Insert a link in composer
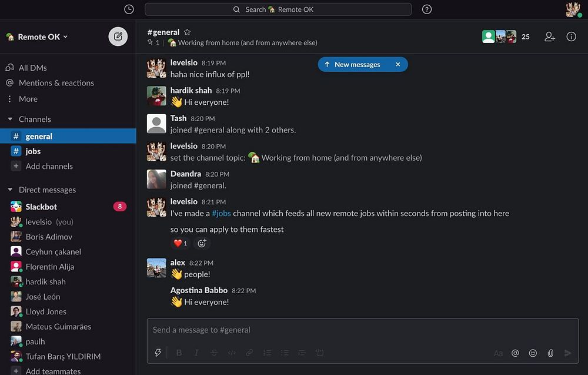The height and width of the screenshot is (375, 588). tap(249, 353)
